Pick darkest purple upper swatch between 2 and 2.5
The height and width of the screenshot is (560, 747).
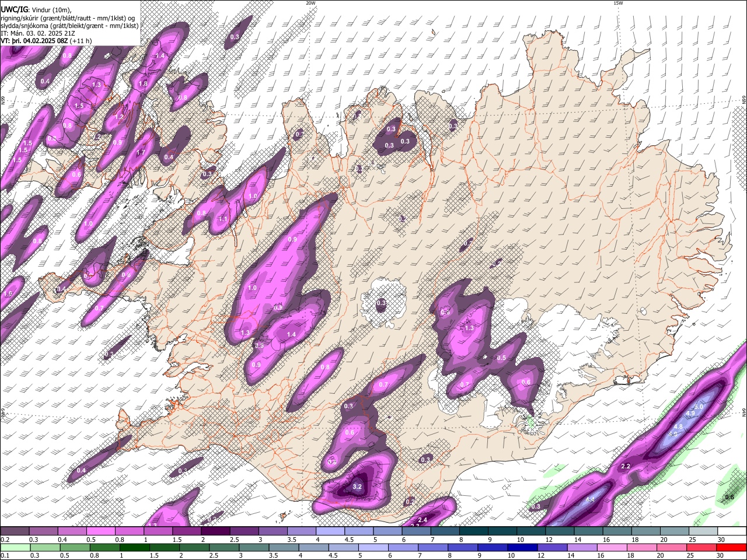click(216, 531)
